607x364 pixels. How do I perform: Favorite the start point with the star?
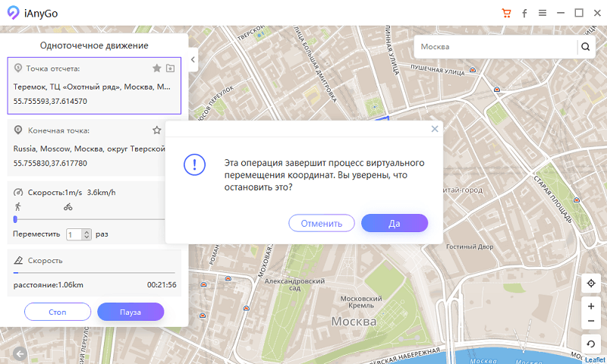pyautogui.click(x=156, y=68)
